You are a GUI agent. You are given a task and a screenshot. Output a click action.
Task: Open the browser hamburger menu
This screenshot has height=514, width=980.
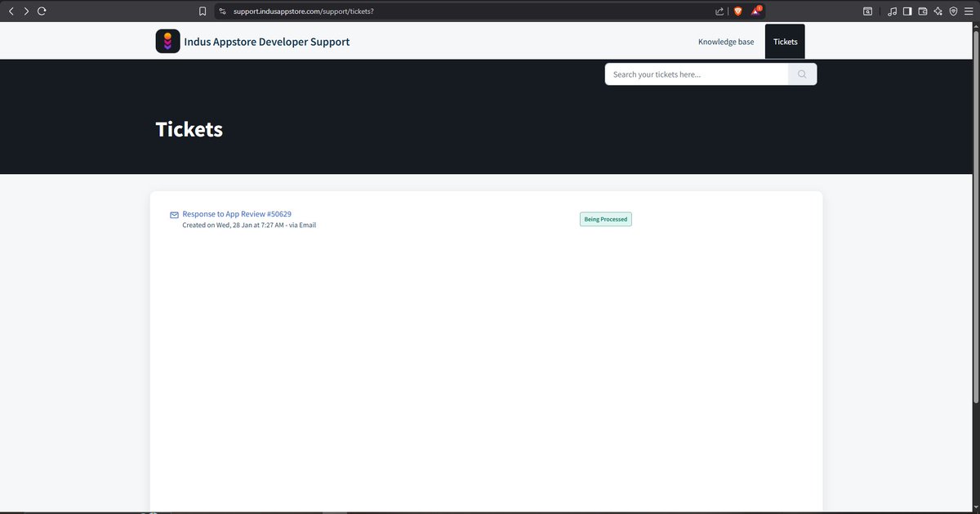click(968, 11)
